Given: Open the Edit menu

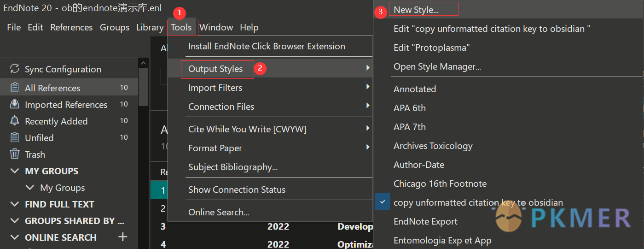Looking at the screenshot, I should click(35, 27).
